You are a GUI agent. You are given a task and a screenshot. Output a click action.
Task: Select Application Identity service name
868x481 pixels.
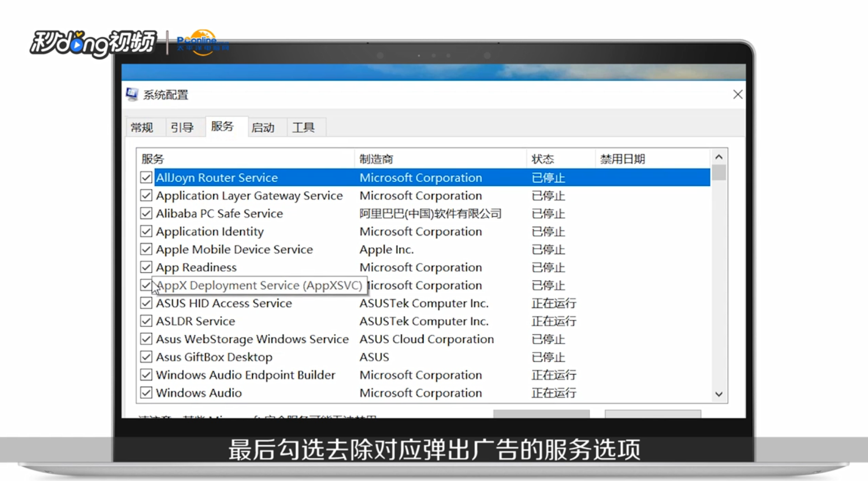(210, 231)
